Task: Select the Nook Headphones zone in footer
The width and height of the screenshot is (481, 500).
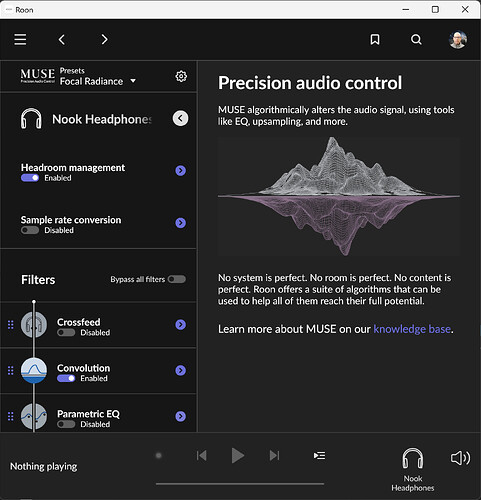Action: pyautogui.click(x=413, y=469)
